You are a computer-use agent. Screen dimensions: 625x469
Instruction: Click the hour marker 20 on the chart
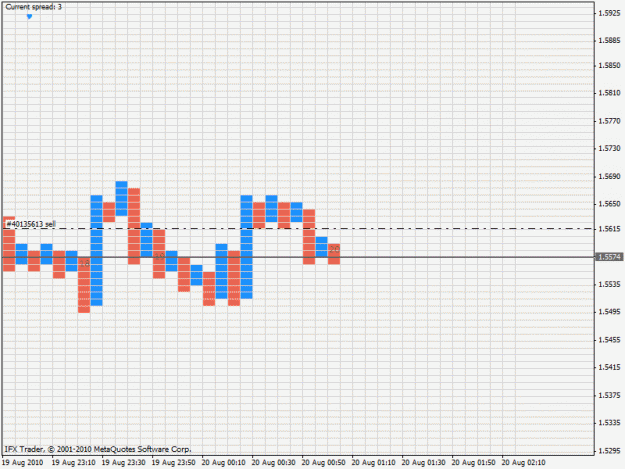(334, 249)
